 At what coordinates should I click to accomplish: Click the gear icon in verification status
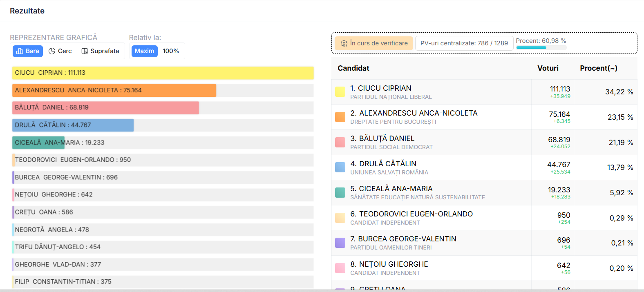344,43
